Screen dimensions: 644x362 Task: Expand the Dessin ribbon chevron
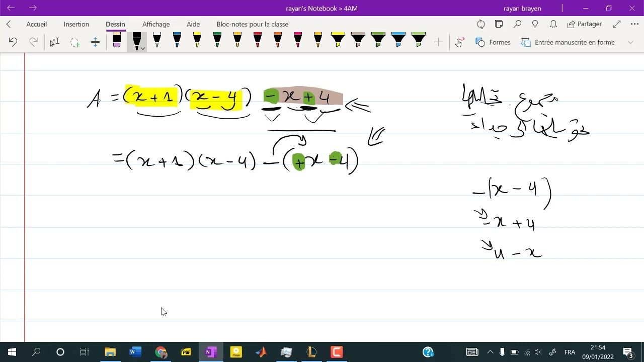[x=630, y=42]
